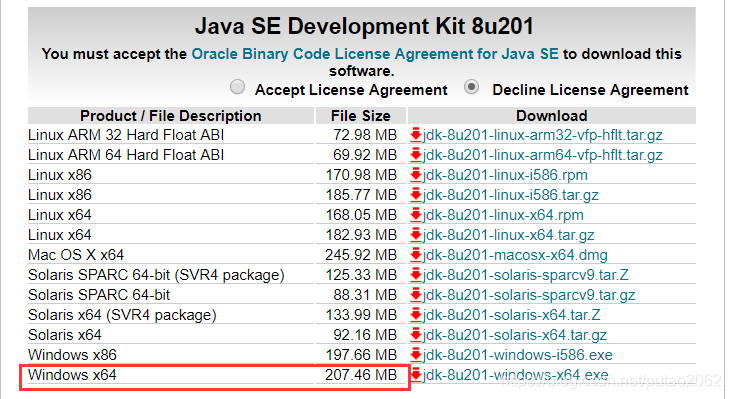This screenshot has height=399, width=731.
Task: Download jdk-8u201-linux-i586.tar.gz file
Action: [x=510, y=195]
